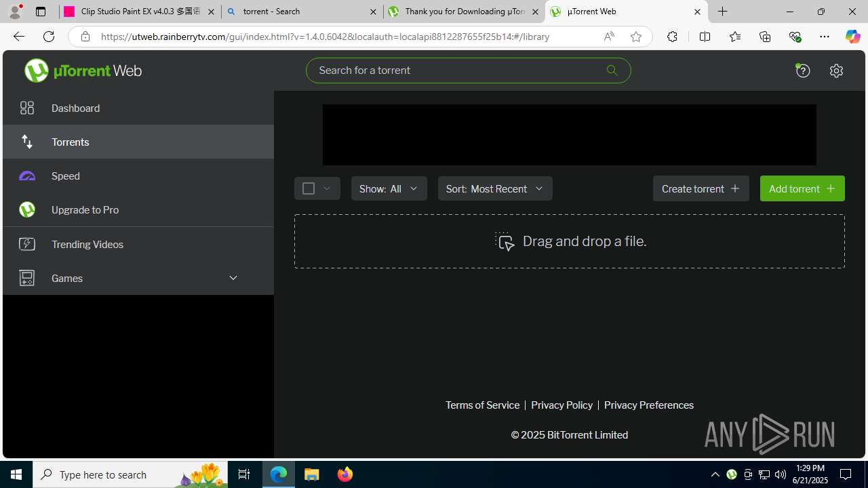868x488 pixels.
Task: Tick the select-all torrents checkbox
Action: pyautogui.click(x=309, y=188)
